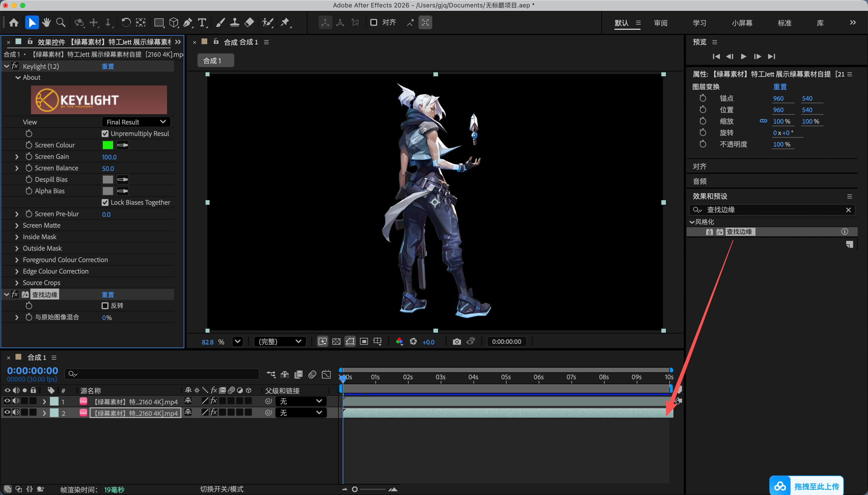Viewport: 868px width, 495px height.
Task: Open the green Screen Colour swatch
Action: [108, 145]
